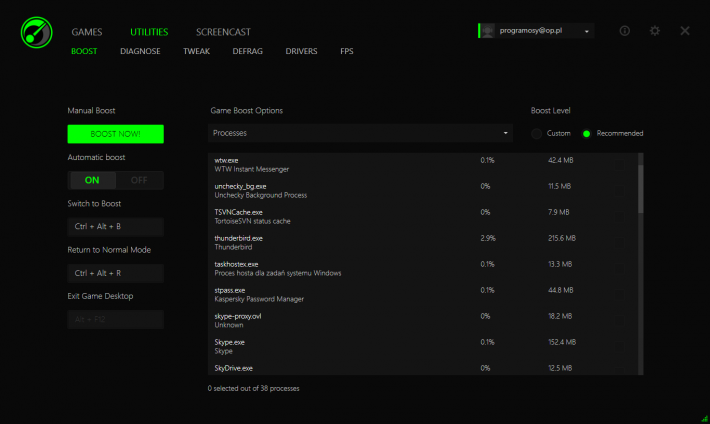Screen dimensions: 710x424
Task: Open the FPS sub-tab
Action: [x=347, y=51]
